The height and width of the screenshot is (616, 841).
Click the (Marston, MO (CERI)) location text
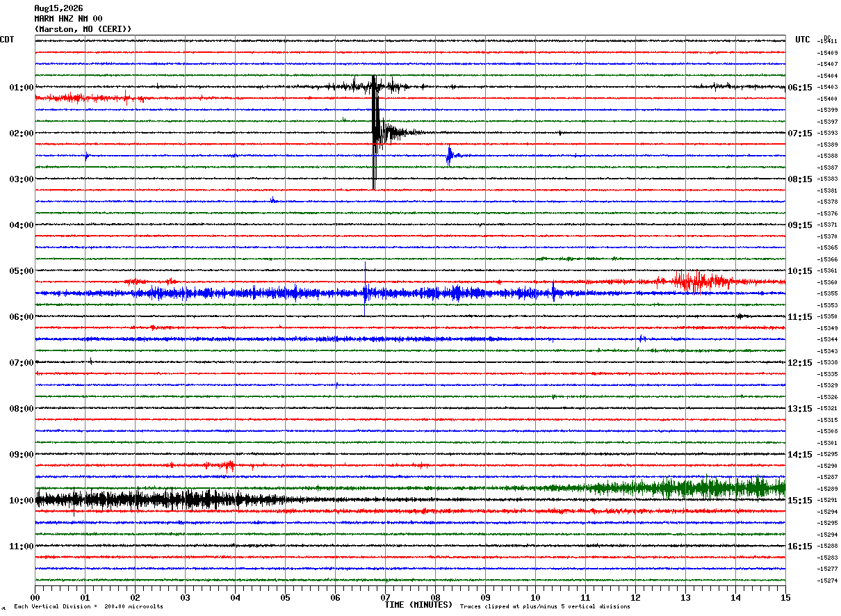tap(83, 29)
